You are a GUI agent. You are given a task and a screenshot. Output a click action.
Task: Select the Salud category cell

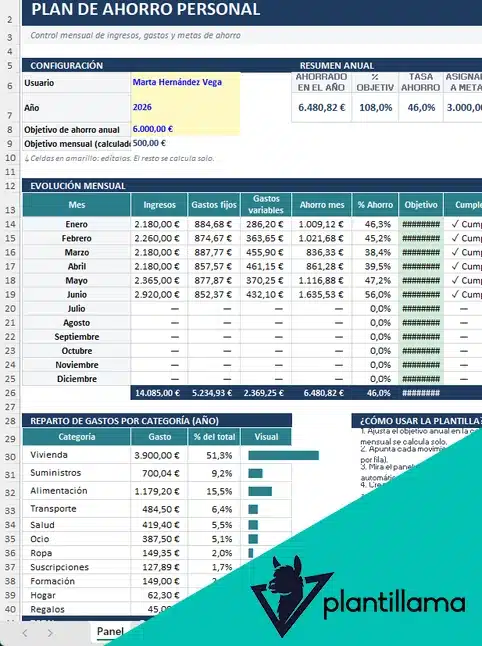click(77, 525)
